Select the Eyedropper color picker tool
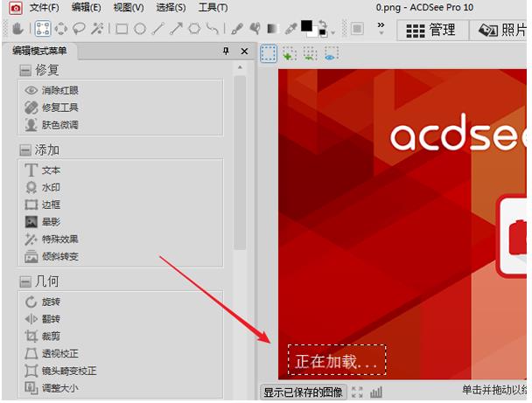 [291, 29]
